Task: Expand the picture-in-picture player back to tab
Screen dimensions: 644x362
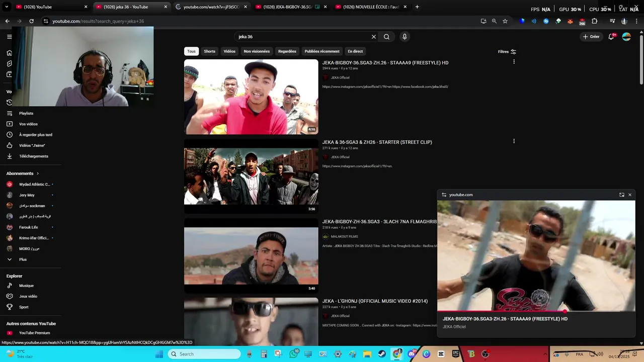Action: 622,195
